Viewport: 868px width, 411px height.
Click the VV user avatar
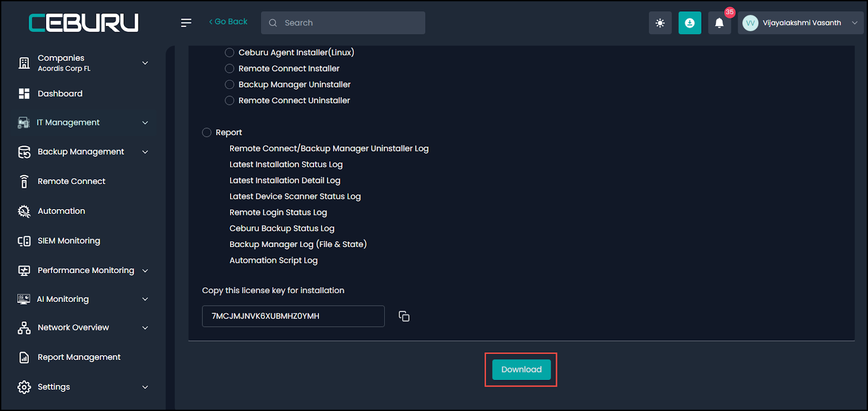click(750, 23)
